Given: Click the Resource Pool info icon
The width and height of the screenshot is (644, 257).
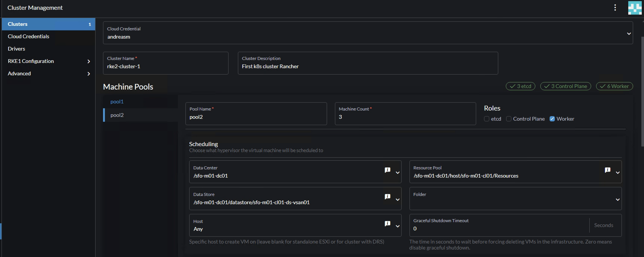Looking at the screenshot, I should [607, 170].
